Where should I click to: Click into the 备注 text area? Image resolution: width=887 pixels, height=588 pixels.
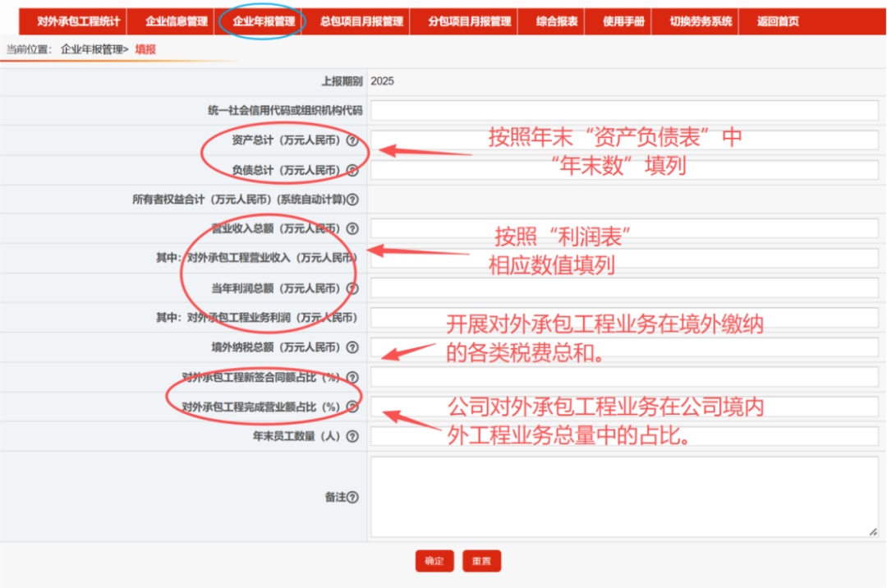coord(624,497)
